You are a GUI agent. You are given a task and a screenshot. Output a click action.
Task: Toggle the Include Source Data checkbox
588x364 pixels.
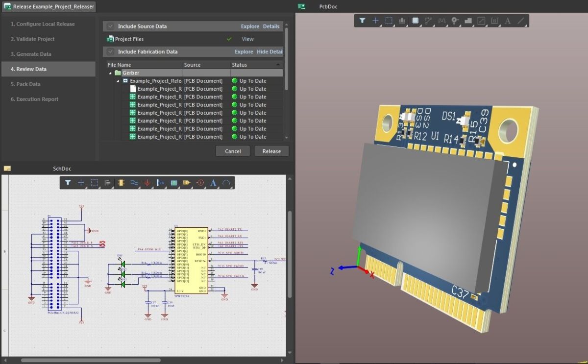click(x=110, y=26)
